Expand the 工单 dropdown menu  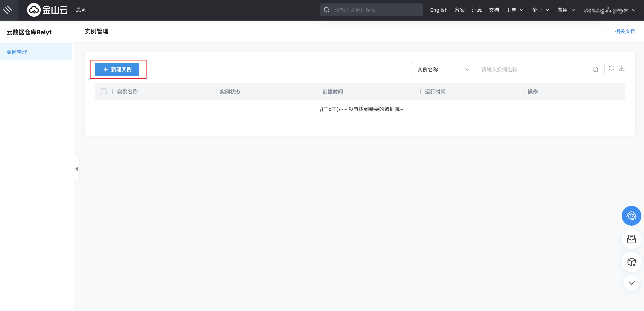click(x=514, y=10)
